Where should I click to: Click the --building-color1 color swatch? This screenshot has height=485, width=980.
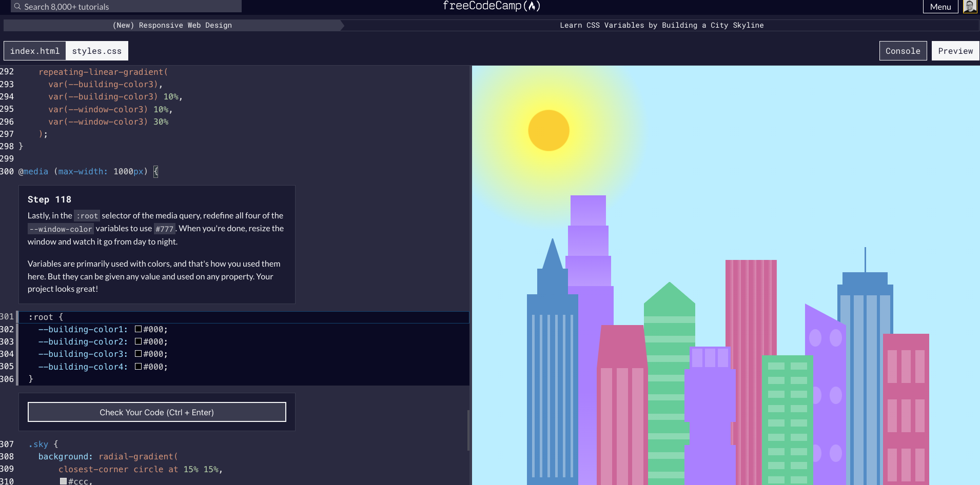[137, 329]
